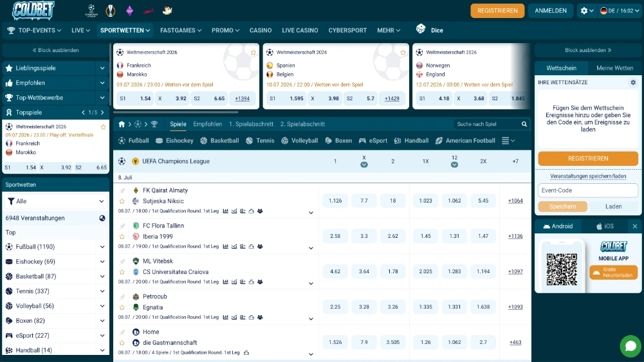Select Boxen in sports icon bar
This screenshot has height=362, width=644.
click(x=338, y=140)
